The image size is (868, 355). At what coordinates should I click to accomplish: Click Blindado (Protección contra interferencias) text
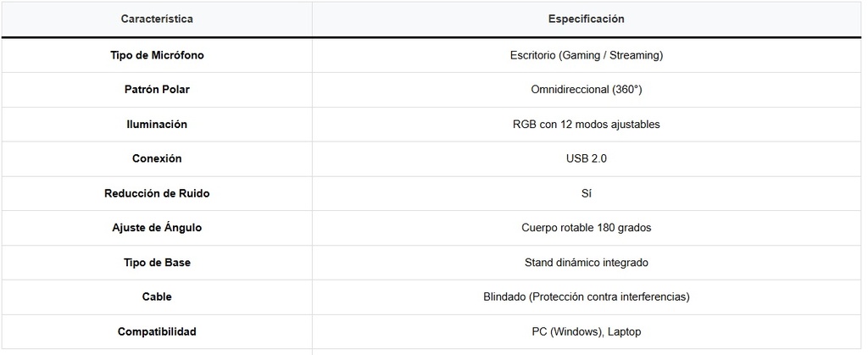point(586,297)
